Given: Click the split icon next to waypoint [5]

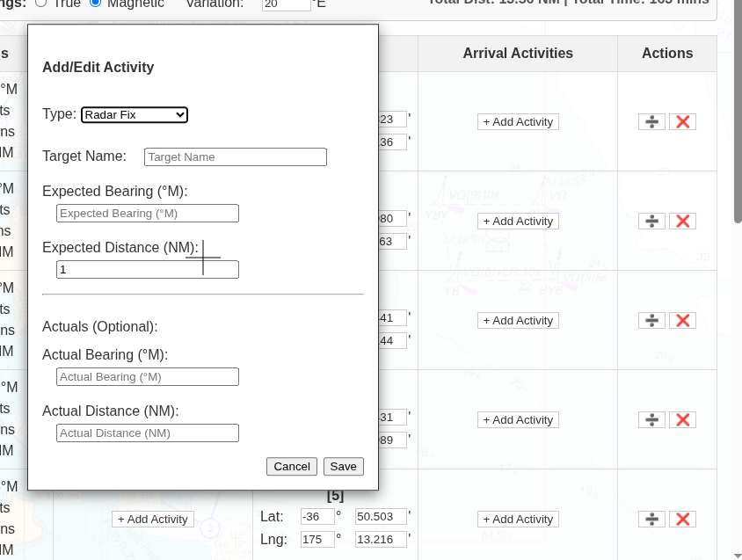Looking at the screenshot, I should click(x=651, y=519).
